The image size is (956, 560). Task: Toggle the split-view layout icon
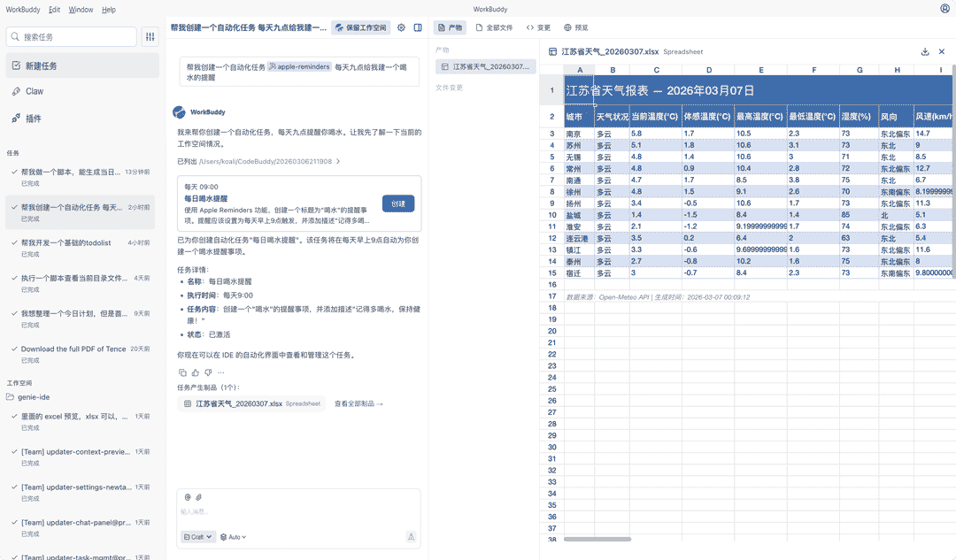coord(418,27)
